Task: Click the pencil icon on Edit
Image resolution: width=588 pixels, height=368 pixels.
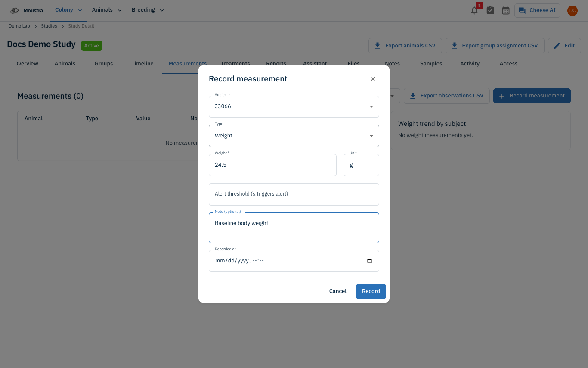Action: coord(557,46)
